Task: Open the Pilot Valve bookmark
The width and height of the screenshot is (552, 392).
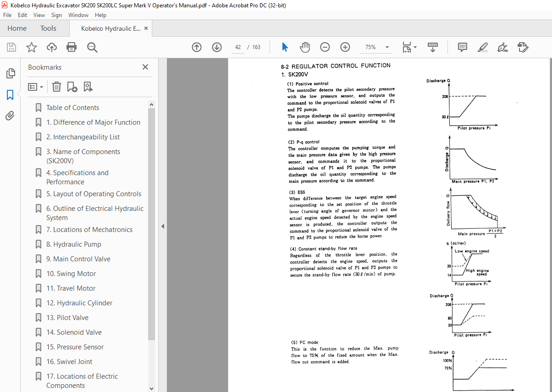Action: [67, 318]
